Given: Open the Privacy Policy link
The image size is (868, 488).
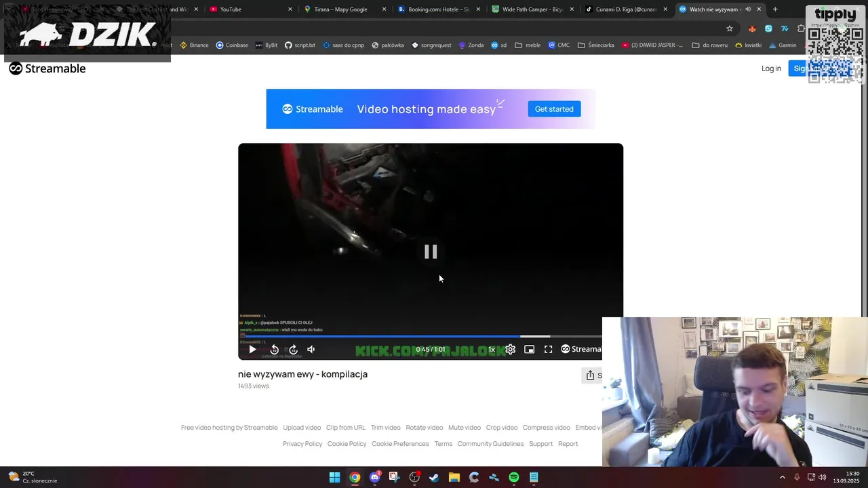Looking at the screenshot, I should (302, 444).
